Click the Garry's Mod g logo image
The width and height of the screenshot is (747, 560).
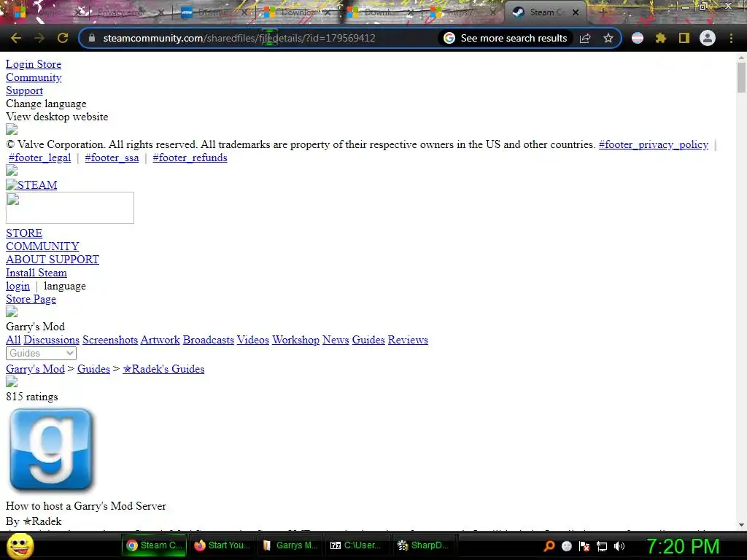(52, 449)
